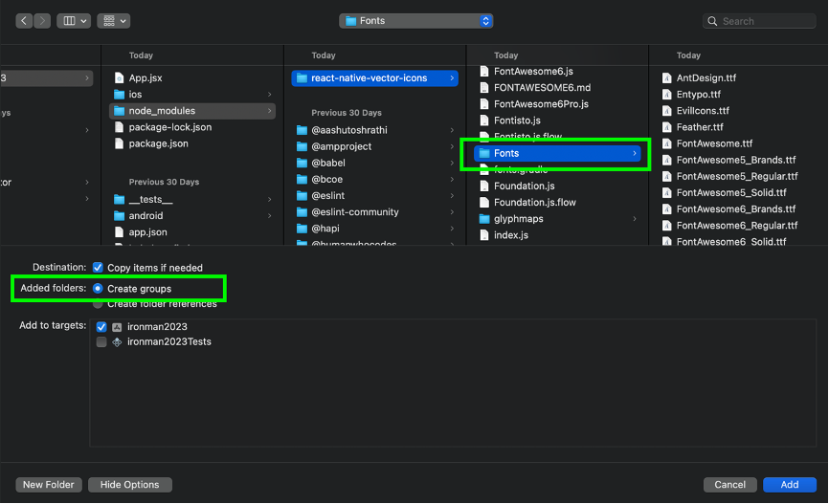Select the glyphmaps folder icon

tap(484, 219)
